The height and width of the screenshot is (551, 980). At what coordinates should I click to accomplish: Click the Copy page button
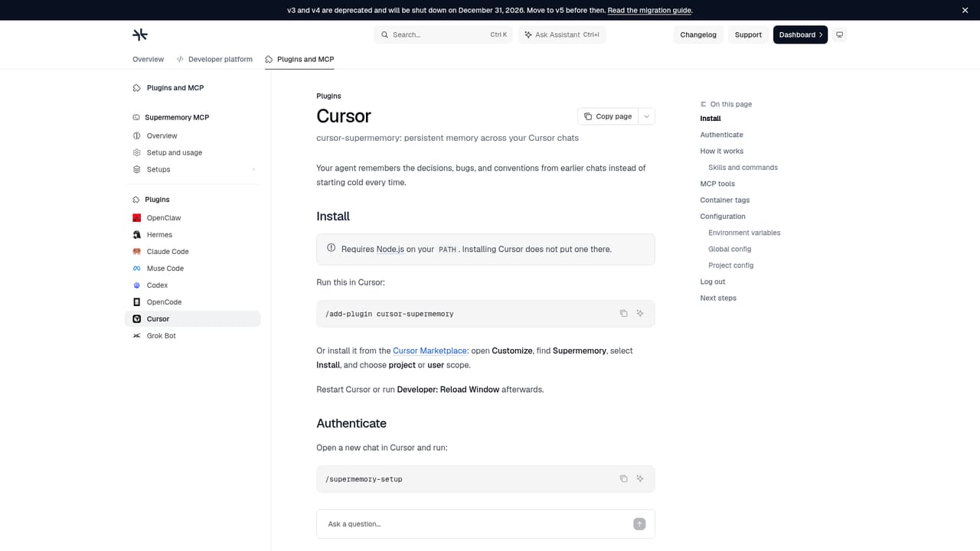click(x=608, y=116)
